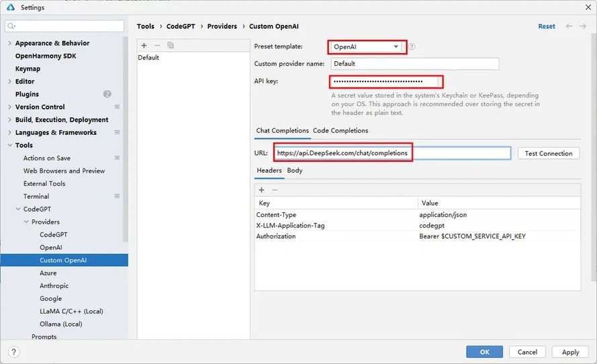Viewport: 597px width, 364px height.
Task: Expand the Version Control section
Action: coord(9,107)
